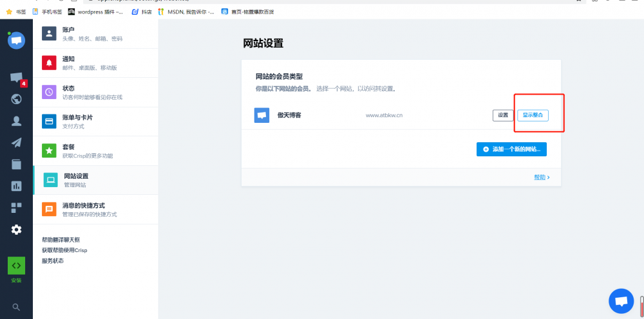Screen dimensions: 644x319
Task: Click the green 安装 code icon
Action: pos(17,266)
